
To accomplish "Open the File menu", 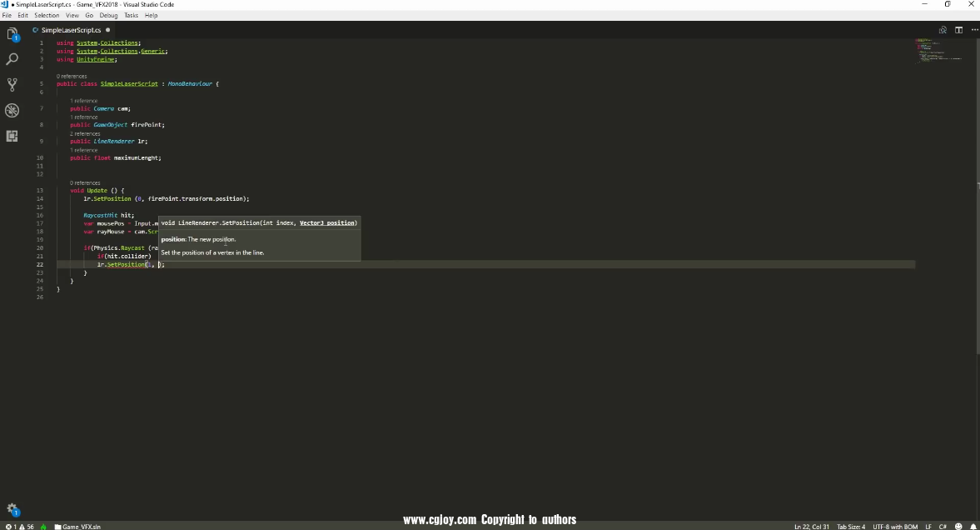I will tap(7, 15).
